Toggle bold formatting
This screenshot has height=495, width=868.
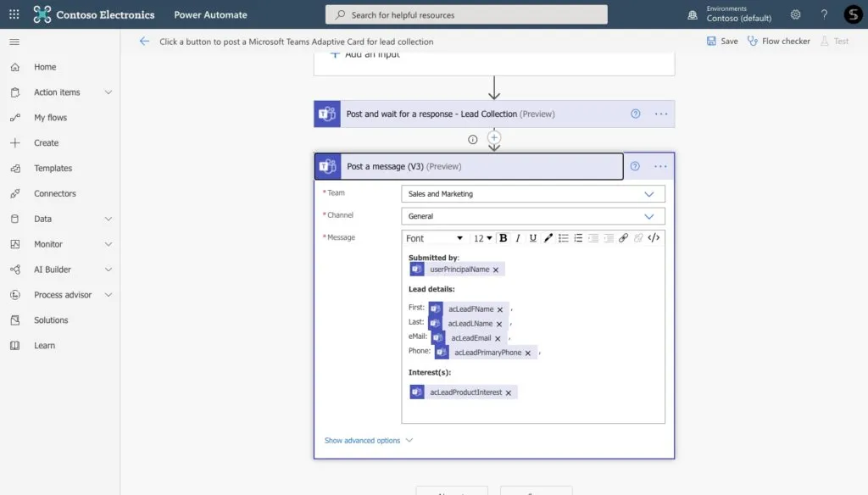point(504,238)
